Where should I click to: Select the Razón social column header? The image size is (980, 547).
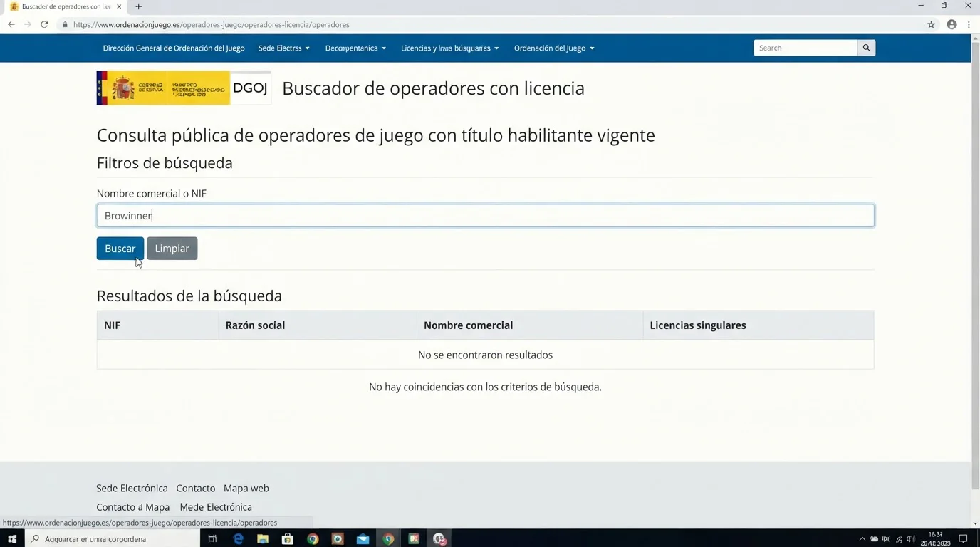(318, 325)
